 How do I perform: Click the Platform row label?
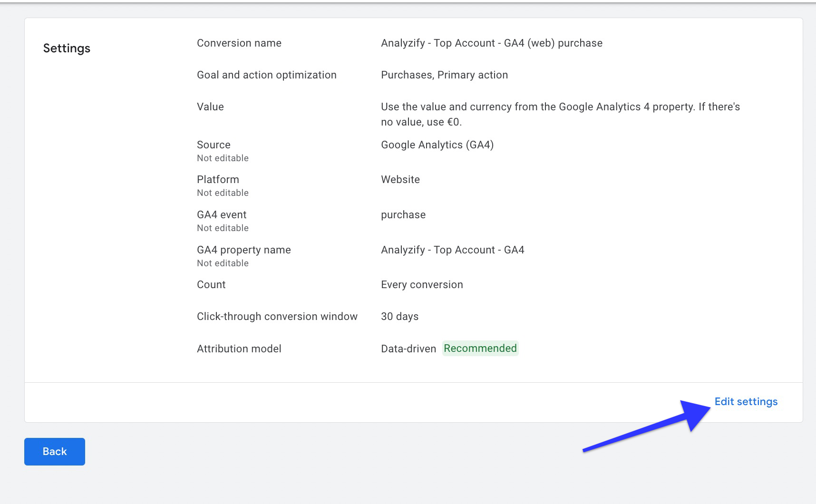[x=218, y=180]
